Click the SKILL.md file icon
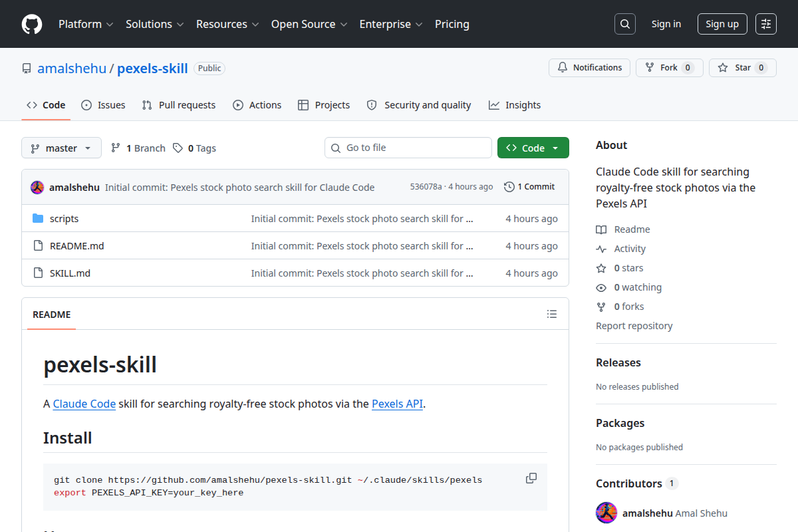Viewport: 798px width, 532px height. tap(38, 273)
